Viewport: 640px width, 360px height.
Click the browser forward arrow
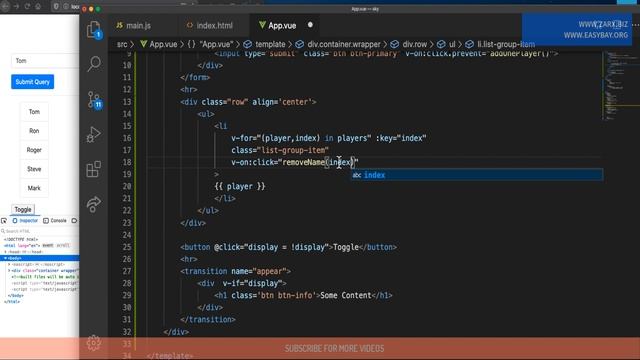[x=16, y=6]
